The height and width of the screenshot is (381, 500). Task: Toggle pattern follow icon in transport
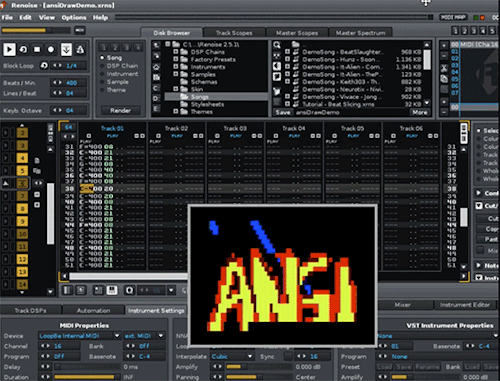pos(66,50)
